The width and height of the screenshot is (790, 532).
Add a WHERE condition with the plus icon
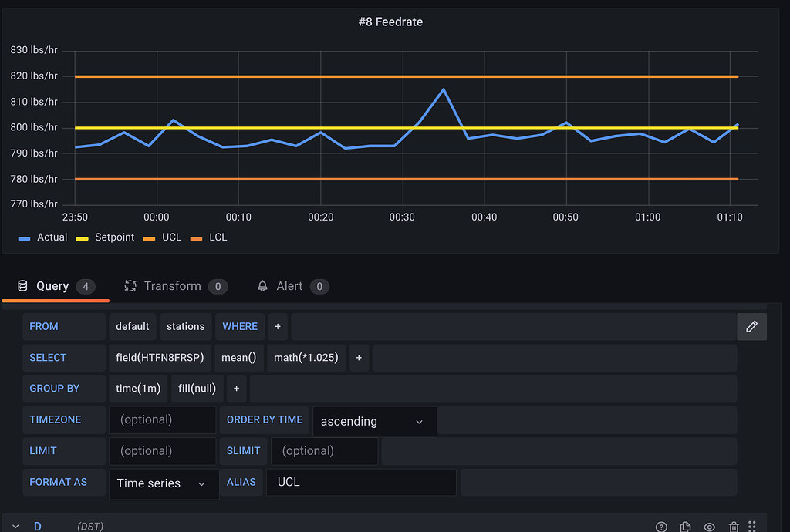click(277, 326)
